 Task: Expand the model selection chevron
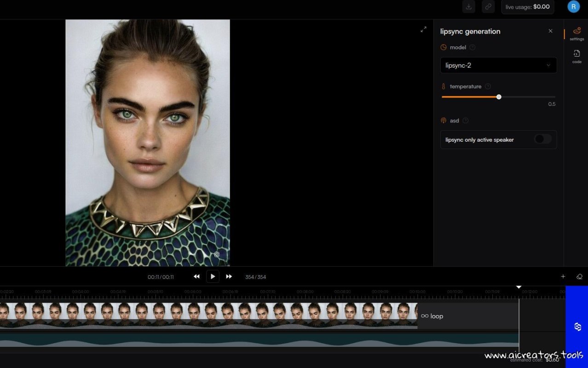point(548,65)
